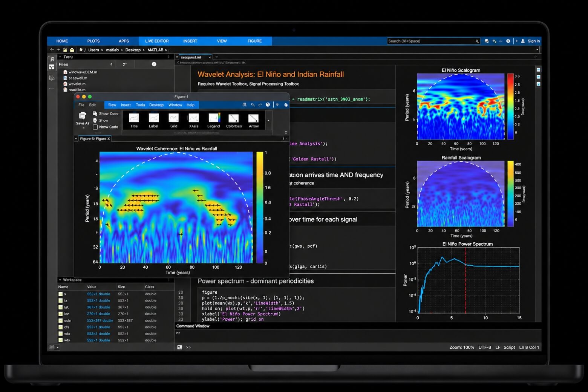The height and width of the screenshot is (392, 588).
Task: Click the Sign In link
Action: pos(534,41)
